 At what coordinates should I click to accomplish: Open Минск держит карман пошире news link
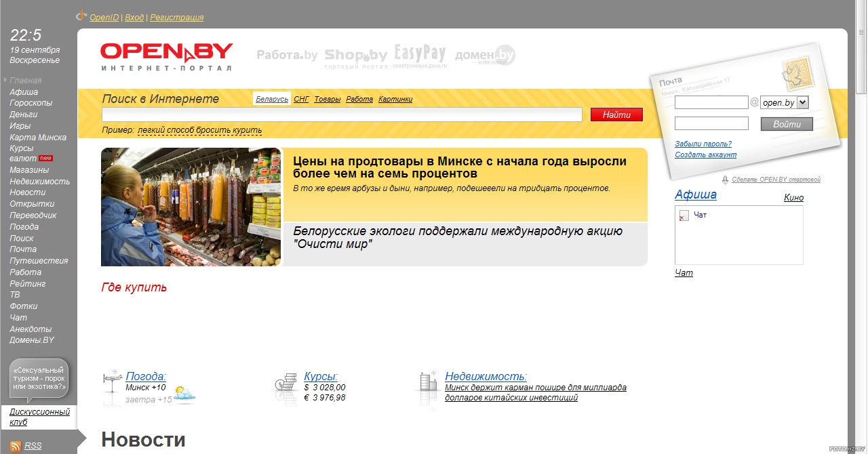[x=536, y=393]
